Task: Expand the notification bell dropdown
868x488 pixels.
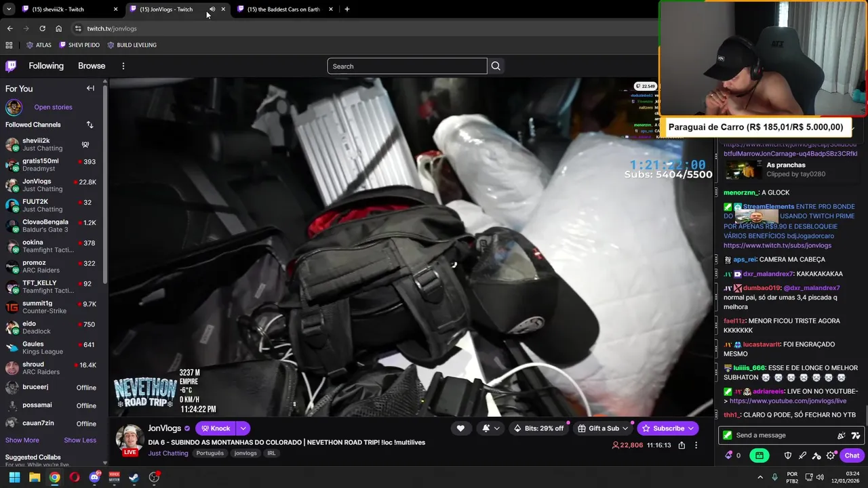Action: click(497, 428)
